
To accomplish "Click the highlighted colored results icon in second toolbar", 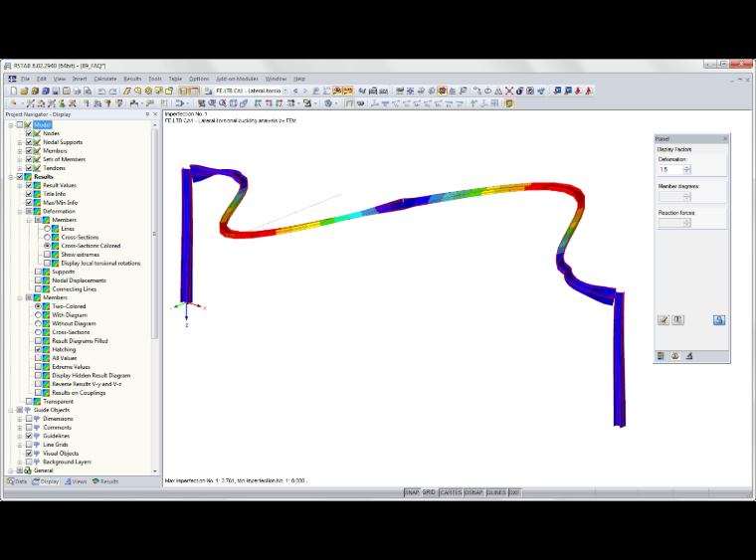I will tap(509, 103).
